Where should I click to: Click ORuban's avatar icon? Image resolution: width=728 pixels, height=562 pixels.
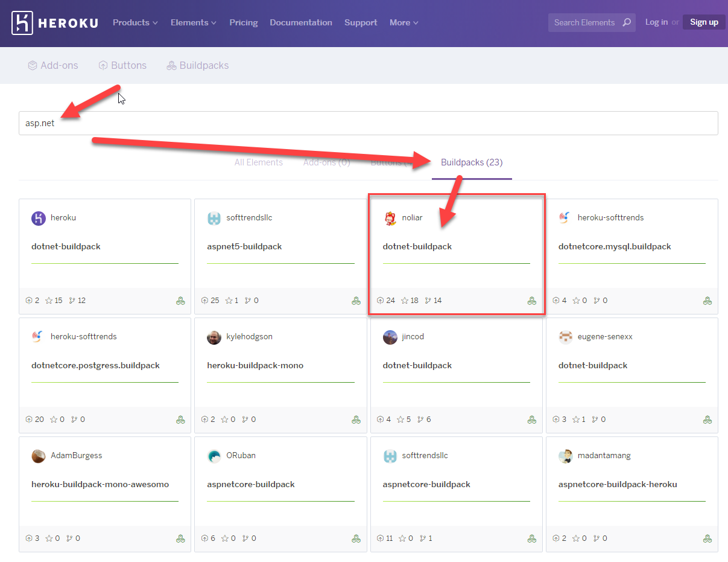point(214,456)
